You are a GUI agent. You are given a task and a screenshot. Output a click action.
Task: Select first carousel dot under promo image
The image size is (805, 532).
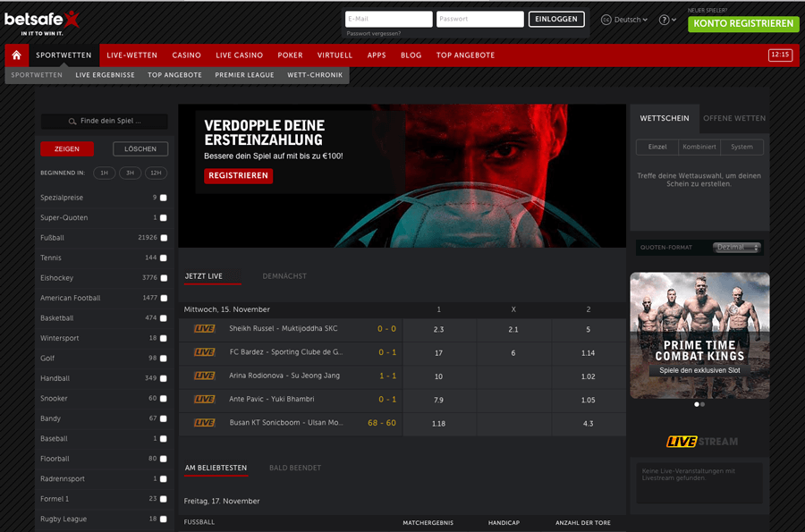pyautogui.click(x=697, y=404)
